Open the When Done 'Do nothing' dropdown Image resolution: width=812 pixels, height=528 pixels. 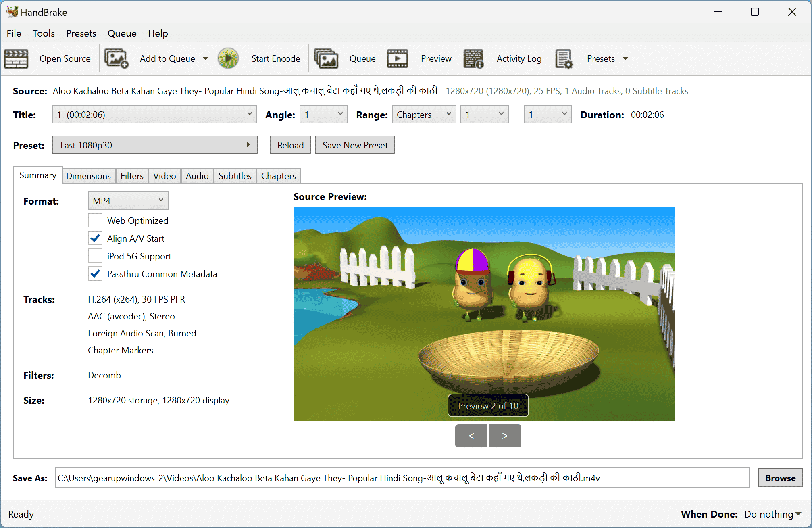point(772,514)
